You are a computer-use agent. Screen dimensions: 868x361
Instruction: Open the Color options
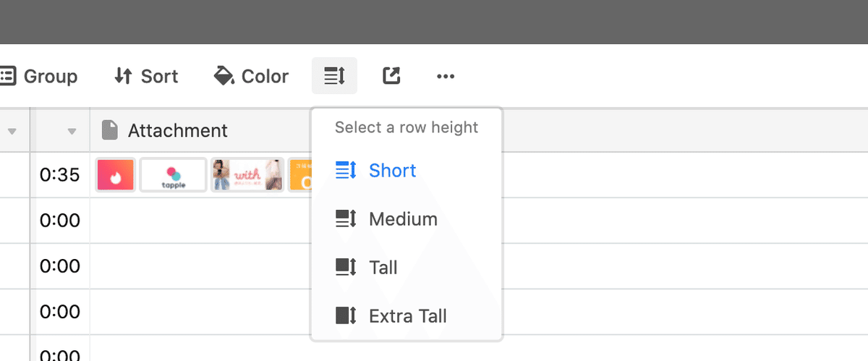click(251, 76)
